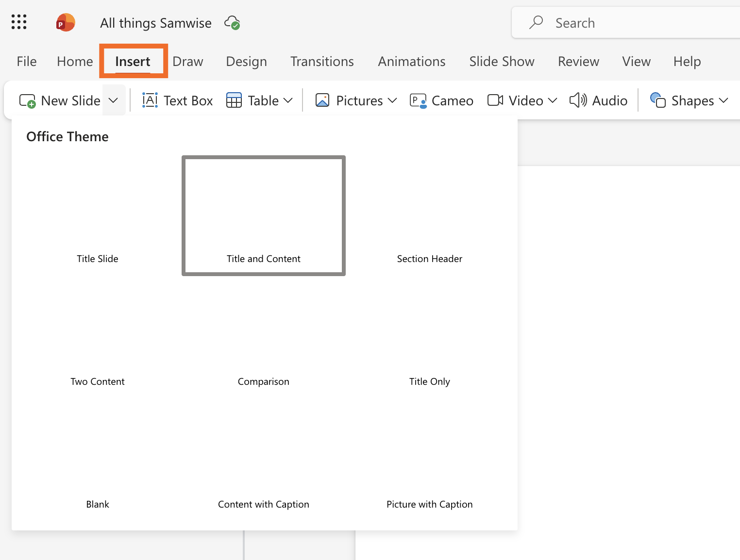740x560 pixels.
Task: Open the Help tab
Action: (687, 62)
